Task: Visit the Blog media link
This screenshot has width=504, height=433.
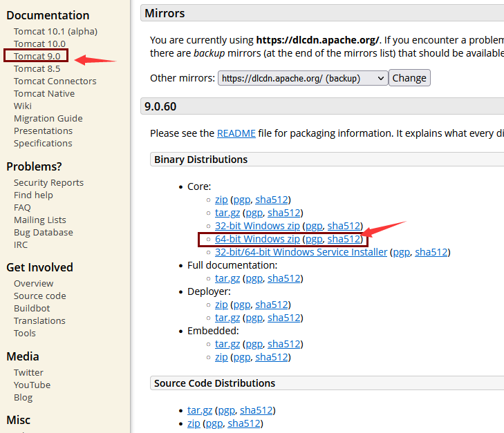Action: tap(23, 397)
